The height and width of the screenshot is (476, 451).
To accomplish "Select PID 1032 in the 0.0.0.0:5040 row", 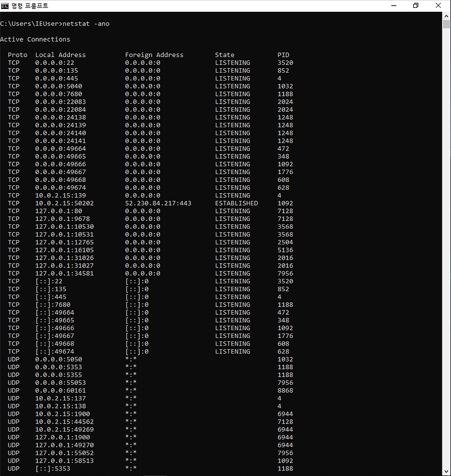I will [285, 86].
